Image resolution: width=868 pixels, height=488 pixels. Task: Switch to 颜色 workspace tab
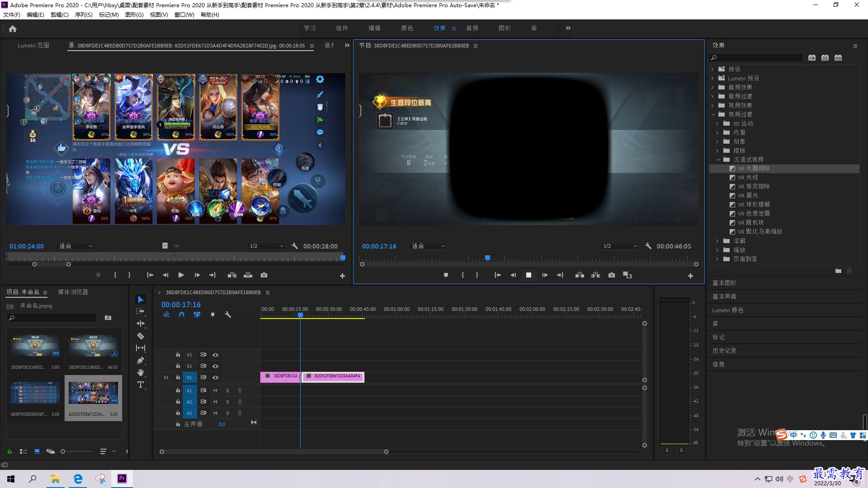tap(407, 28)
